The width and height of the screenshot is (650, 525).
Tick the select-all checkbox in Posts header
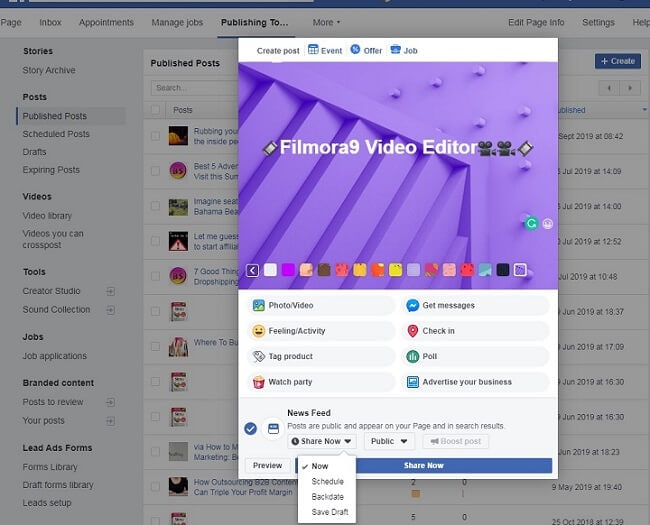[155, 110]
